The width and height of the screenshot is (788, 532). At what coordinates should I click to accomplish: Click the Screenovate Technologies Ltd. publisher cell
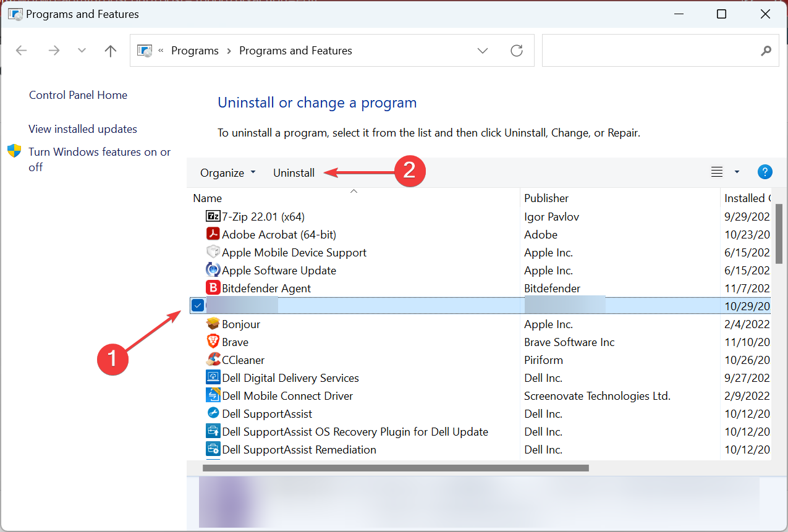(x=597, y=395)
